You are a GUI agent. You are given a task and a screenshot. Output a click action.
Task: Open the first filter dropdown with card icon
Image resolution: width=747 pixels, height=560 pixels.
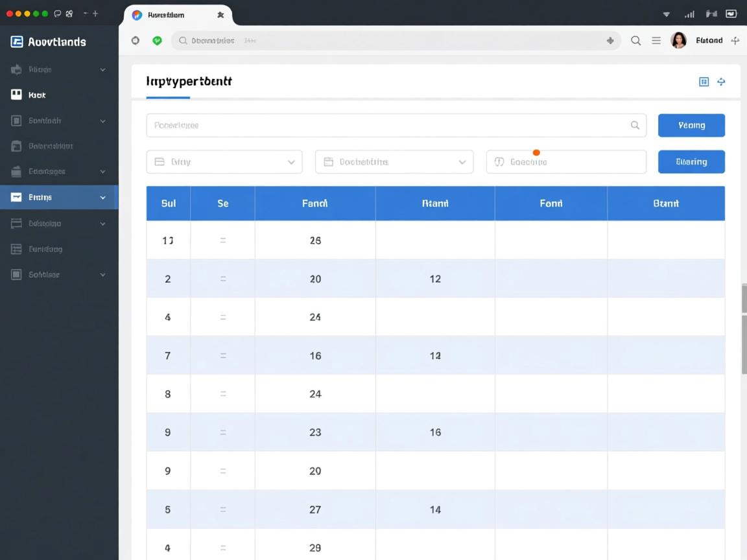coord(224,162)
